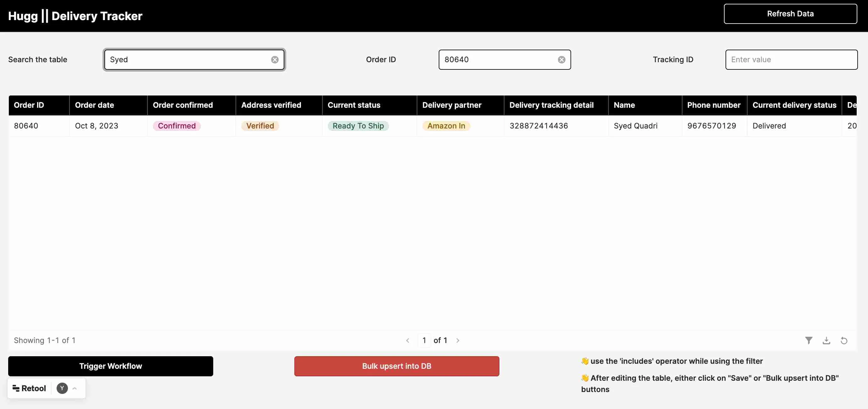Sort by Order confirmed column header
The height and width of the screenshot is (409, 868).
tap(192, 105)
